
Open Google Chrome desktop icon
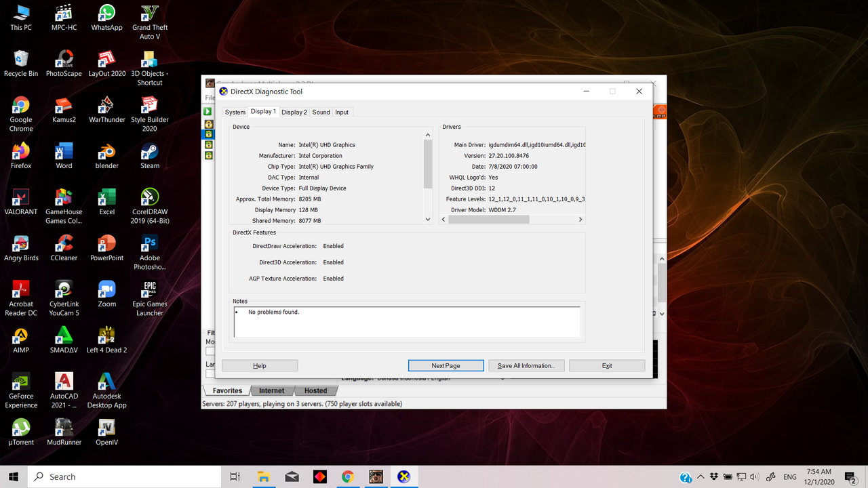[21, 114]
